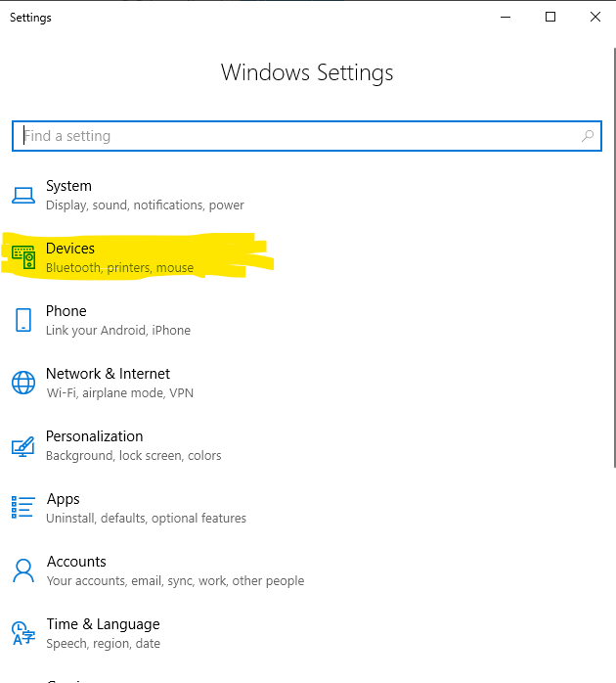Select the Devices category title
The height and width of the screenshot is (683, 616).
tap(70, 249)
